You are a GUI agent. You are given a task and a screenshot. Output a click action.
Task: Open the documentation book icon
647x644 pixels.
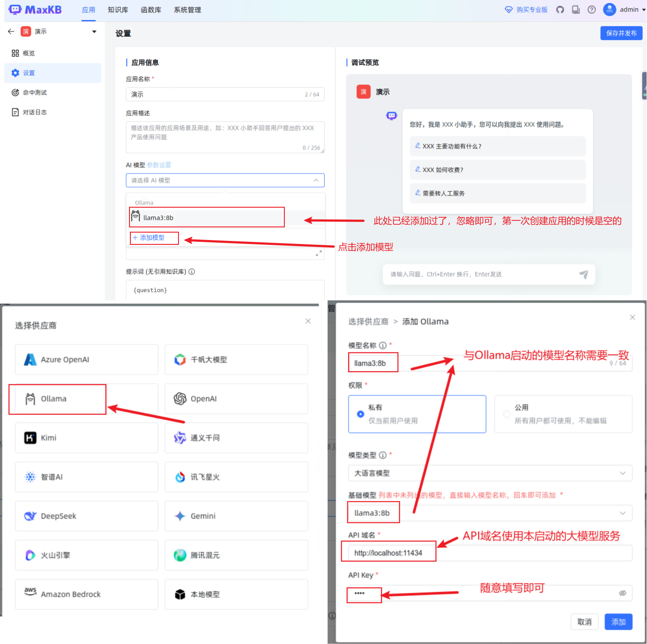pyautogui.click(x=576, y=10)
